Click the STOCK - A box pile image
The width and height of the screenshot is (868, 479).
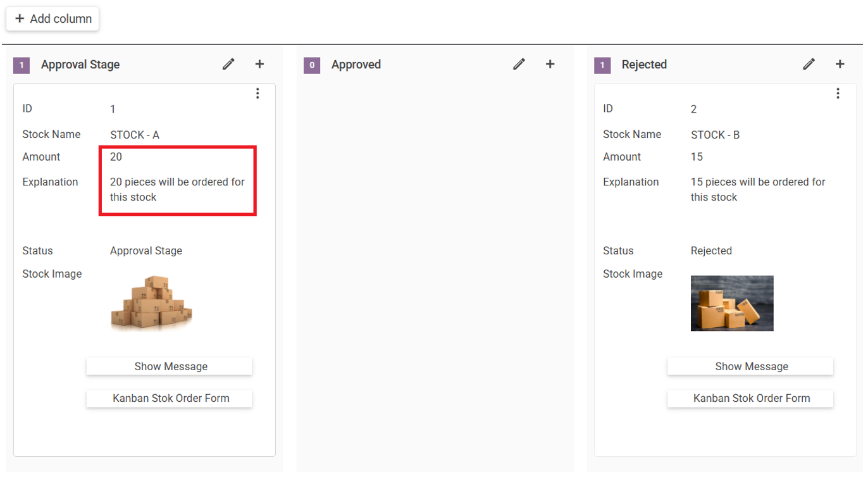pos(151,303)
